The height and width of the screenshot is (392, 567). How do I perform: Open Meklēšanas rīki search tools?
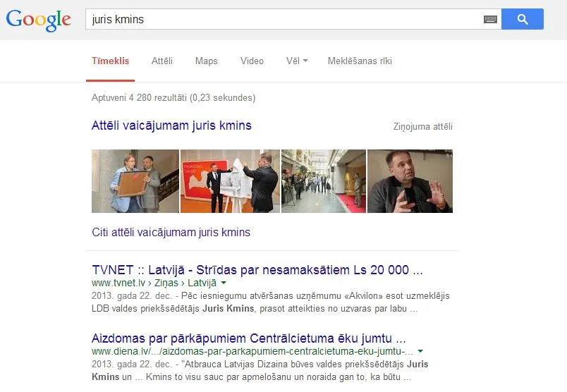360,61
